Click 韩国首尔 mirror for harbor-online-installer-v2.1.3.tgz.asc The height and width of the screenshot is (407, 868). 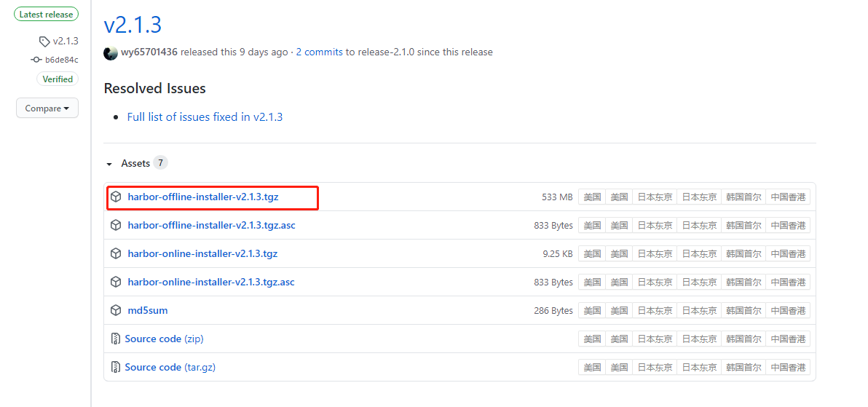tap(743, 282)
